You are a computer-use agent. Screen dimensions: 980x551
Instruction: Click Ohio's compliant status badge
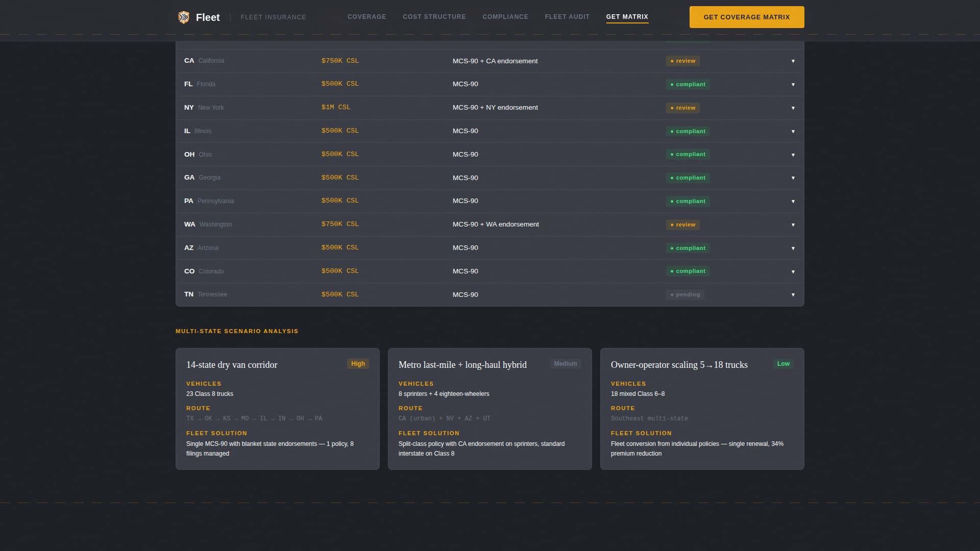(x=688, y=154)
